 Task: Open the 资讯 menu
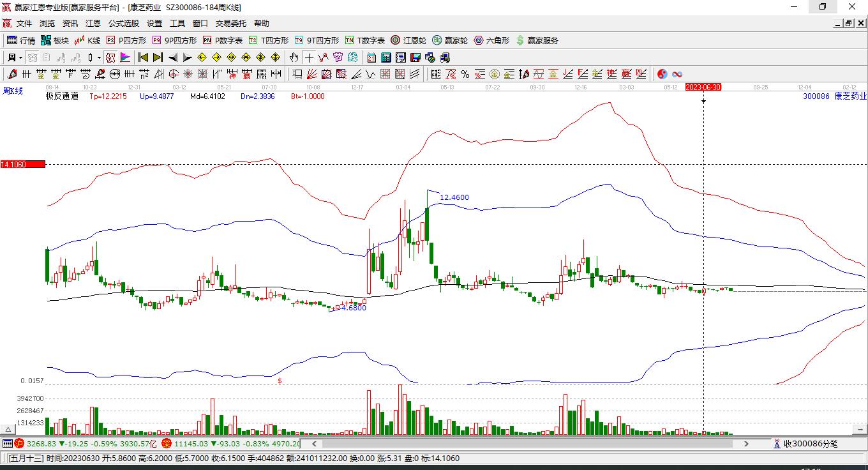point(70,24)
